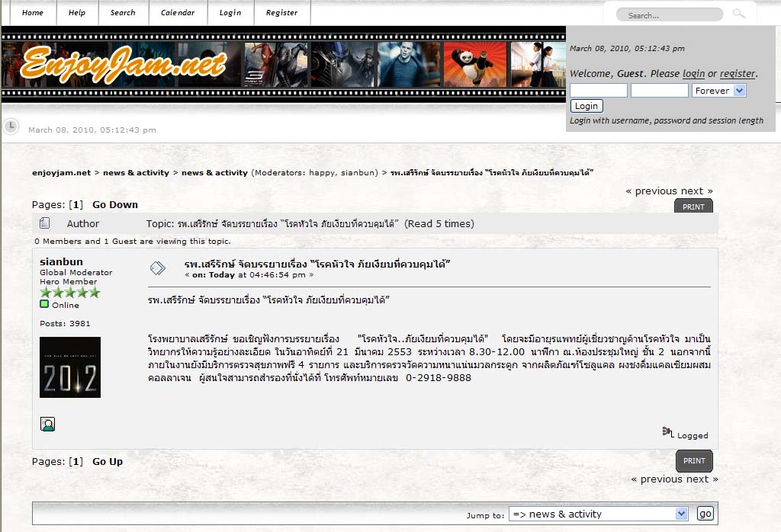
Task: Click the Thai topic title in the breadcrumb
Action: pyautogui.click(x=492, y=173)
